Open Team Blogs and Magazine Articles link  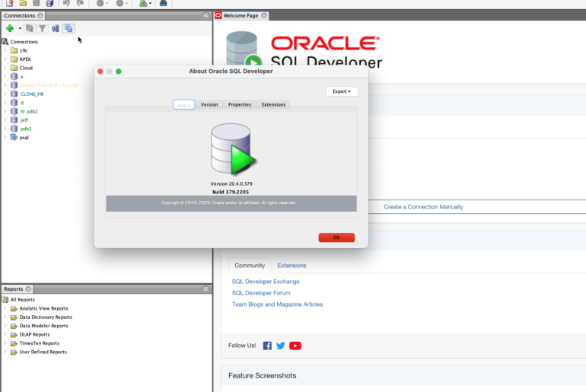click(277, 304)
